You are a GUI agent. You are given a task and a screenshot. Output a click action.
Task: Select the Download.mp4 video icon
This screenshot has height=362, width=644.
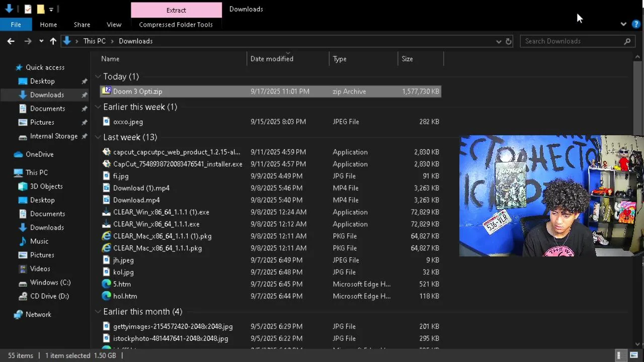[106, 200]
